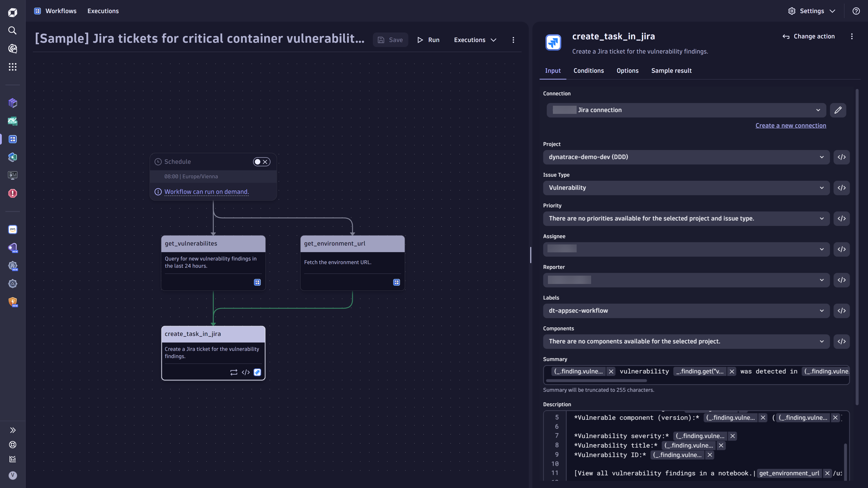The height and width of the screenshot is (488, 868).
Task: Remove the get_environment_url token in the Description
Action: click(827, 473)
